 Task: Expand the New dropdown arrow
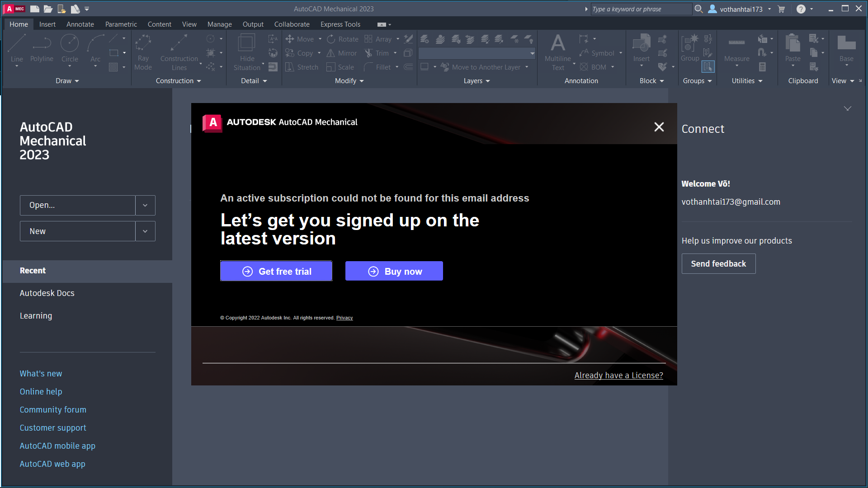(145, 231)
